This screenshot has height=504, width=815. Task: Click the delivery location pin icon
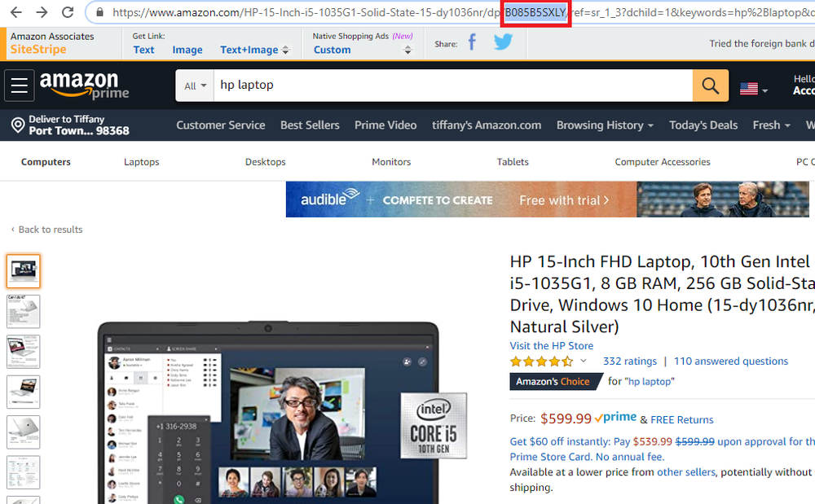click(18, 125)
